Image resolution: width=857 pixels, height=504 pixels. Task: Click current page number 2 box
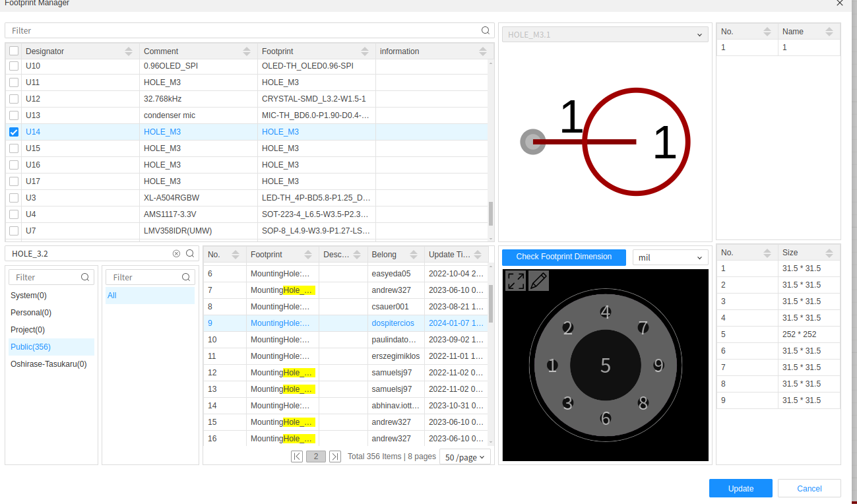coord(316,457)
